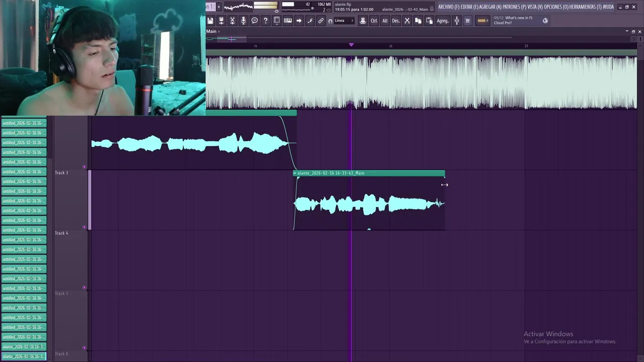Select the Track 6 header

click(x=70, y=356)
